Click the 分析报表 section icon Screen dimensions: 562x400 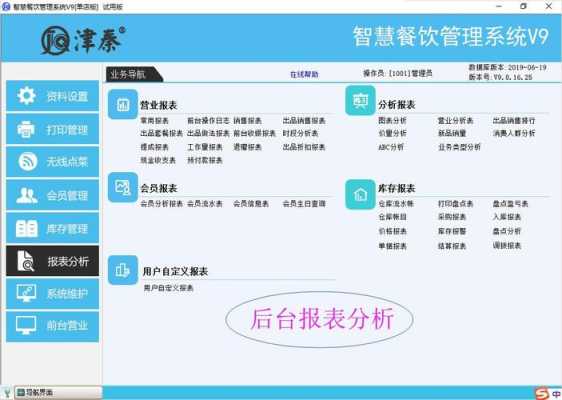point(360,101)
